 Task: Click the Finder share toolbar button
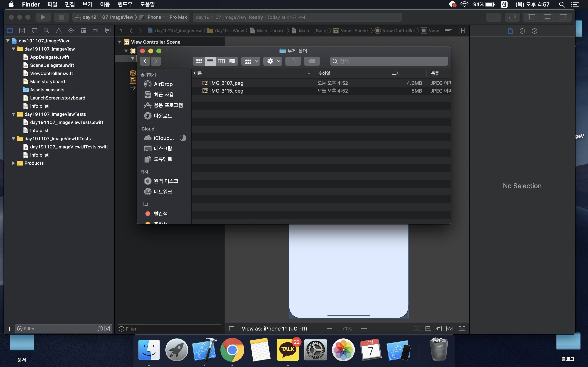tap(293, 61)
